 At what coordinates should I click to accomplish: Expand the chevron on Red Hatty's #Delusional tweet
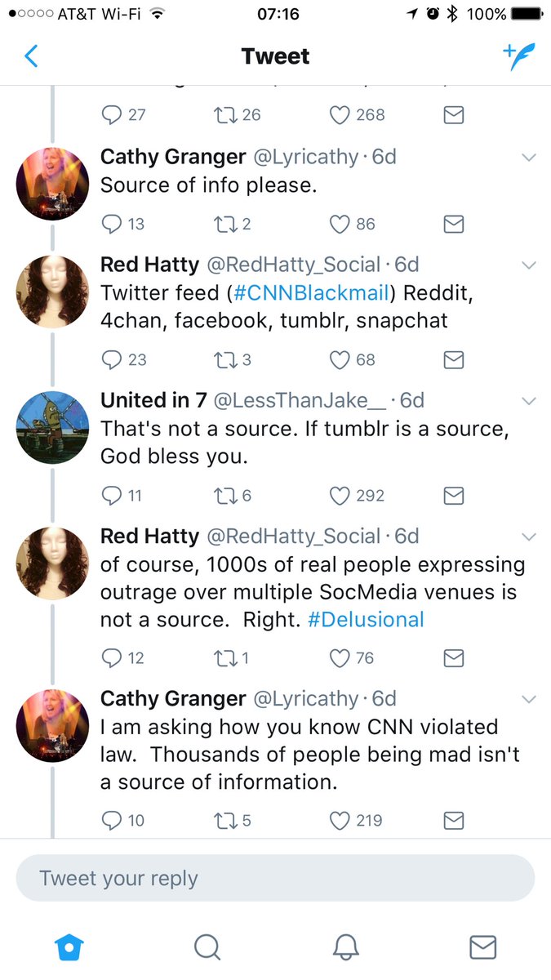pos(528,537)
